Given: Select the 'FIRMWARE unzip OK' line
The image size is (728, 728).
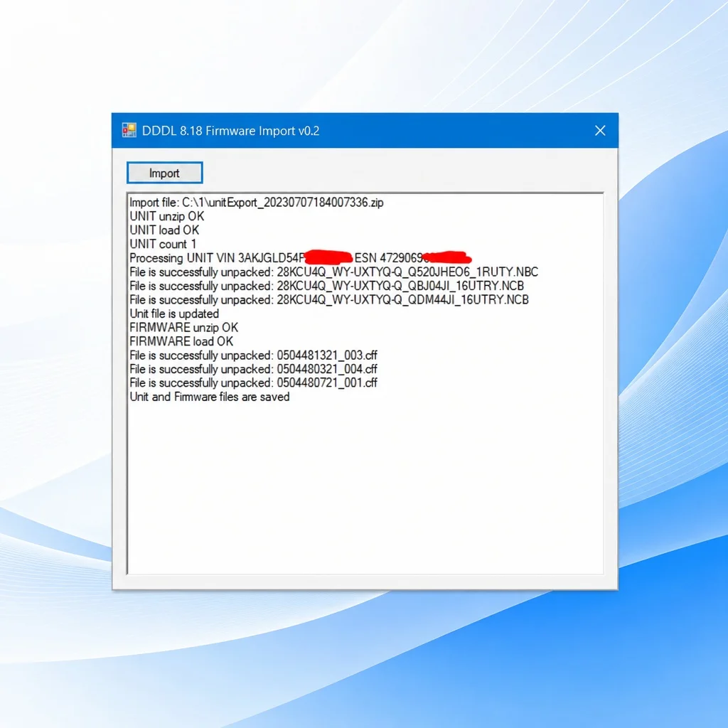Looking at the screenshot, I should 184,327.
